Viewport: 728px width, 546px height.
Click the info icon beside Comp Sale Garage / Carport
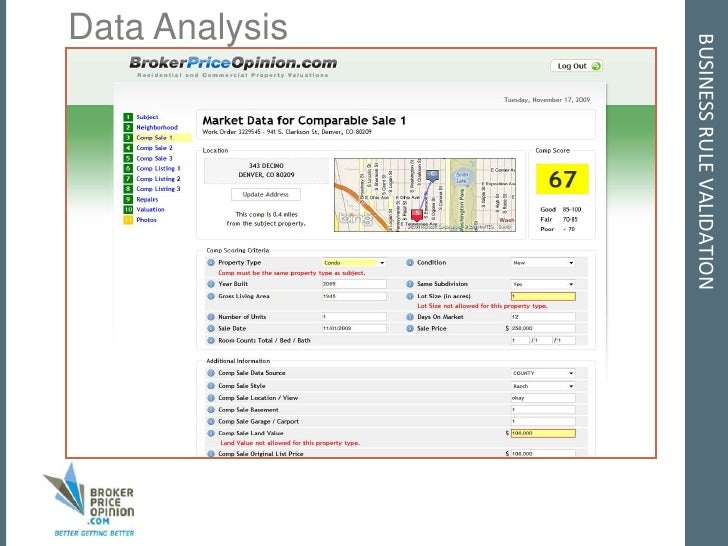click(x=211, y=422)
